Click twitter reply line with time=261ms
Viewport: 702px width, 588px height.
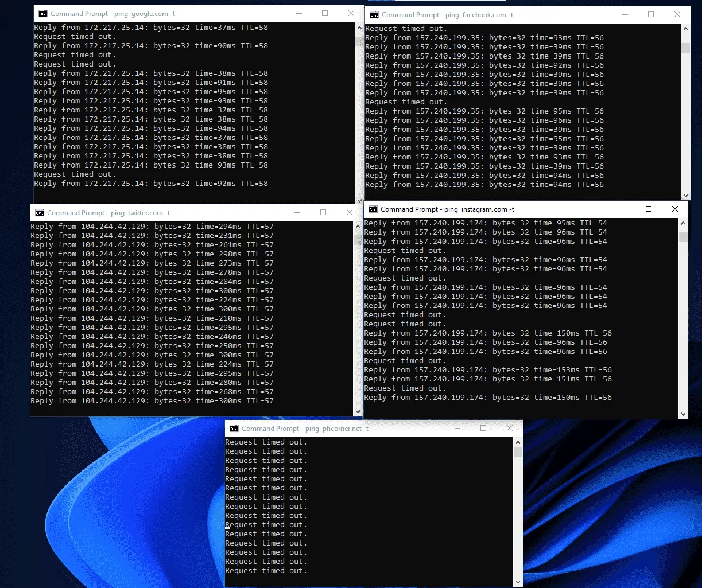click(152, 245)
